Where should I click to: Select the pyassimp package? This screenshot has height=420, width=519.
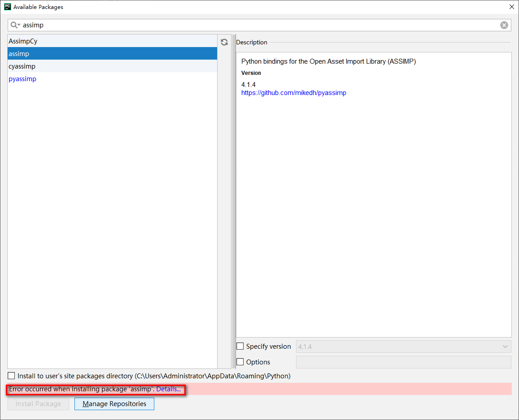coord(22,78)
